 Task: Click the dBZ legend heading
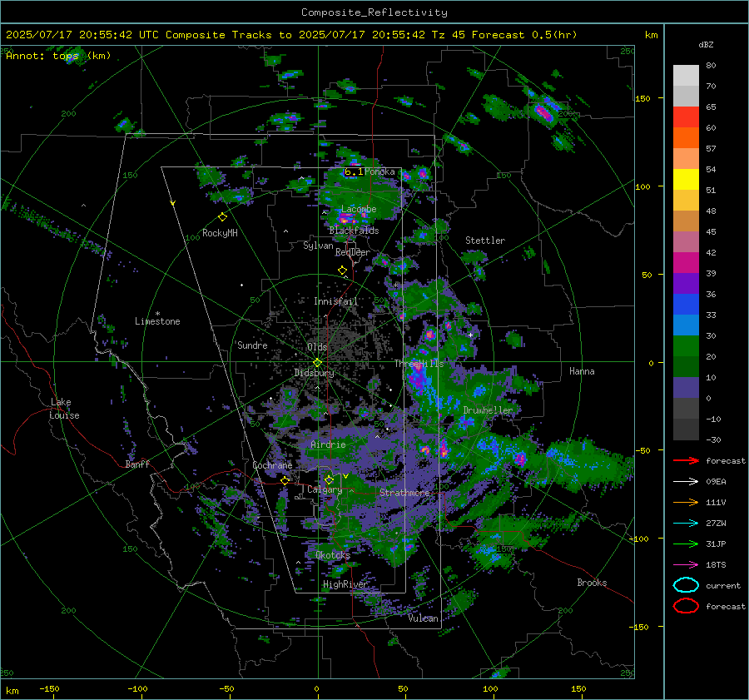706,44
